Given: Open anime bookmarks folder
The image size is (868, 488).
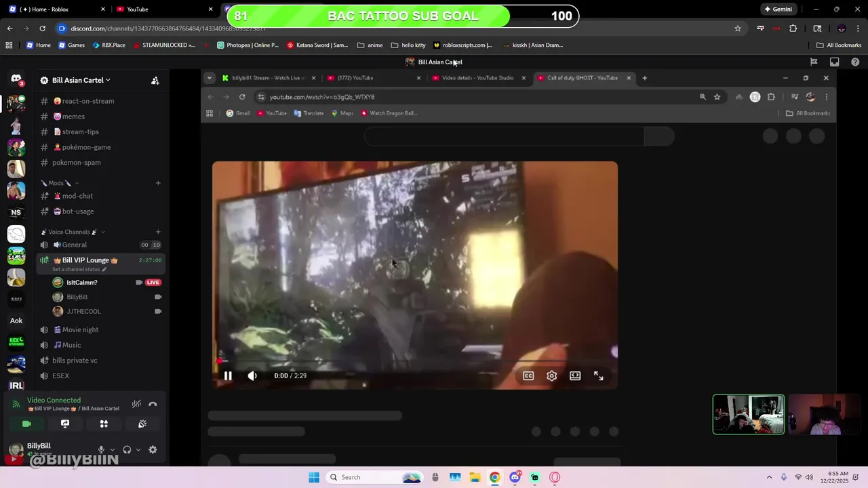Looking at the screenshot, I should (x=370, y=45).
